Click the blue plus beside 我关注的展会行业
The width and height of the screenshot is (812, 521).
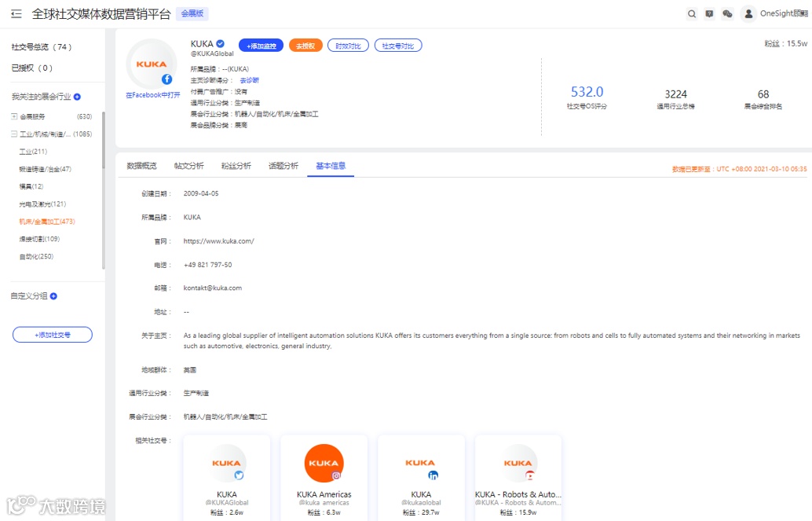coord(77,97)
